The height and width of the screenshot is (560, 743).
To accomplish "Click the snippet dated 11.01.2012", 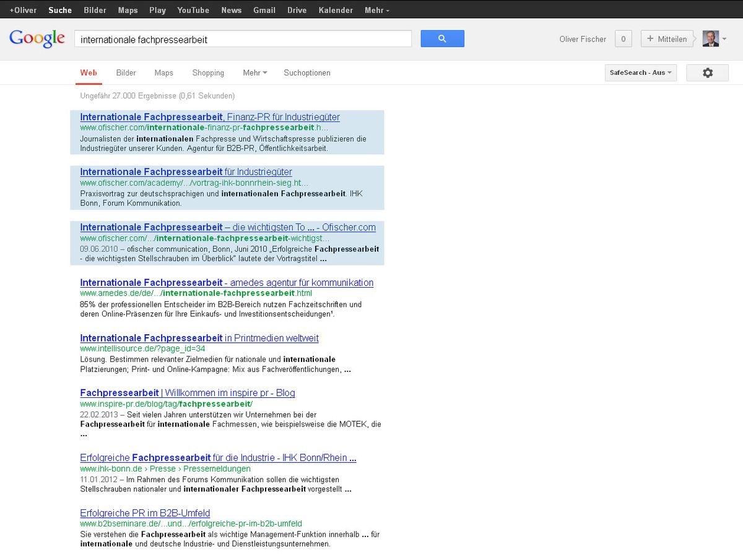I will coord(216,484).
